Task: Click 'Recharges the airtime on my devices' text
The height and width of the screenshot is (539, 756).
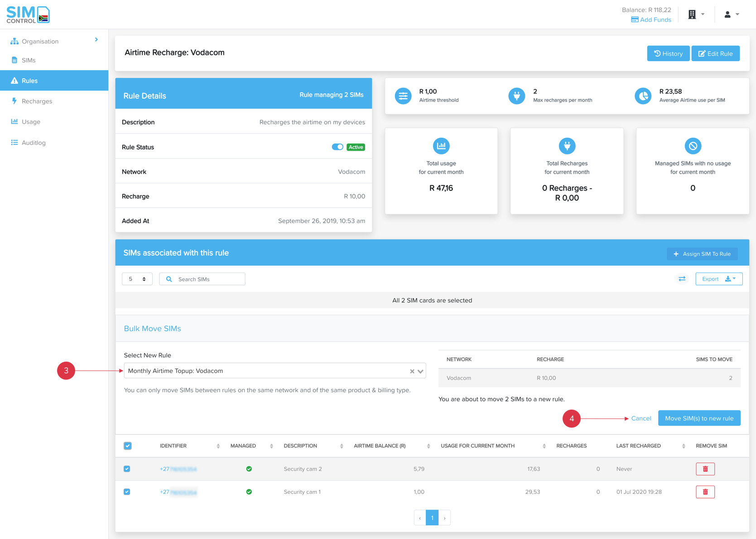Action: [312, 122]
